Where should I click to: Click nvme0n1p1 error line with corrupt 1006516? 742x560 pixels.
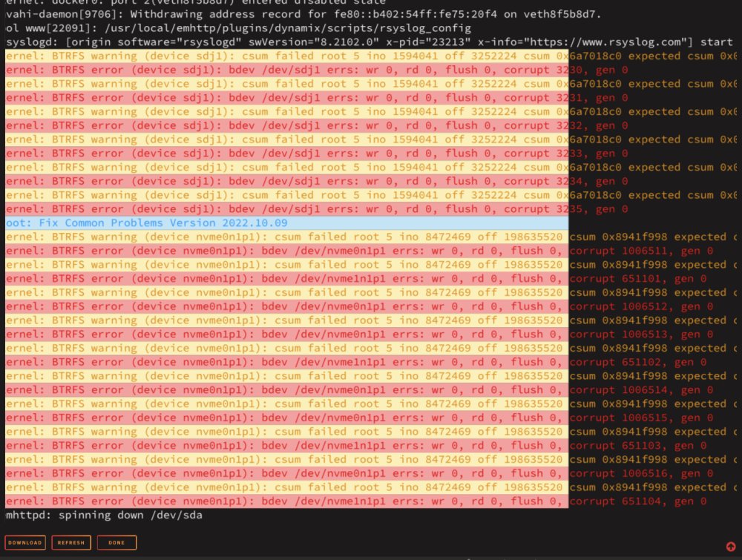click(x=359, y=473)
